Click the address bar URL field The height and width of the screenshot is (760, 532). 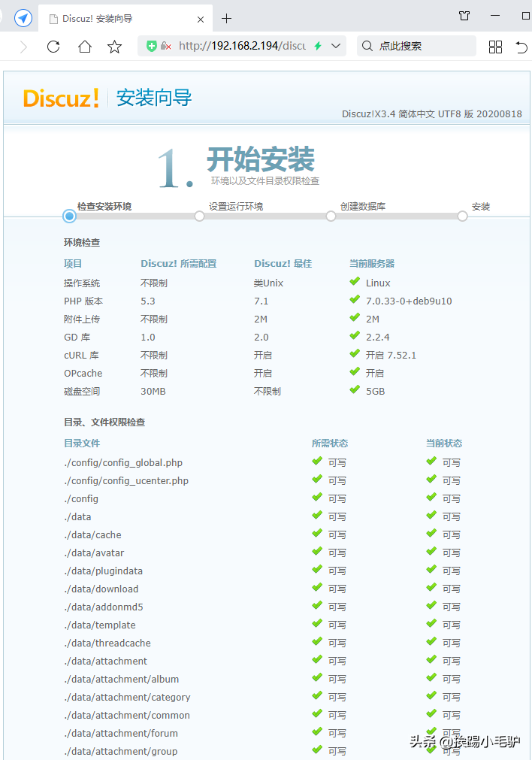[x=242, y=46]
